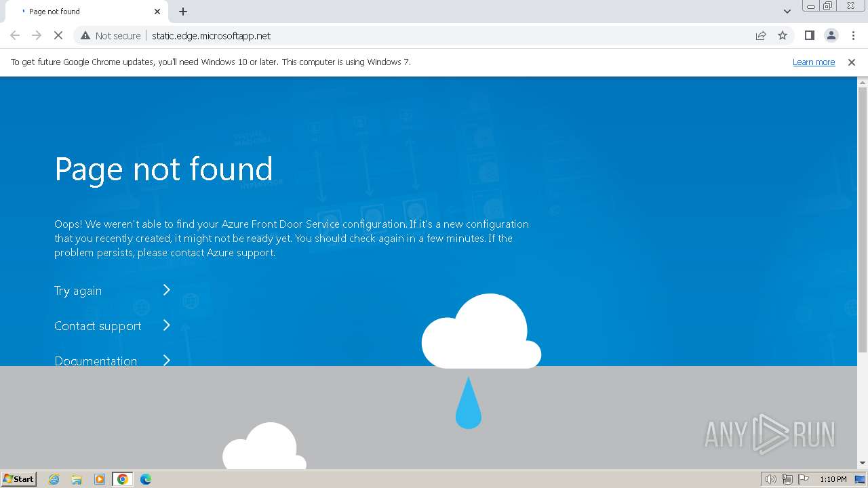Click the page scrollbar thumb

[x=863, y=220]
